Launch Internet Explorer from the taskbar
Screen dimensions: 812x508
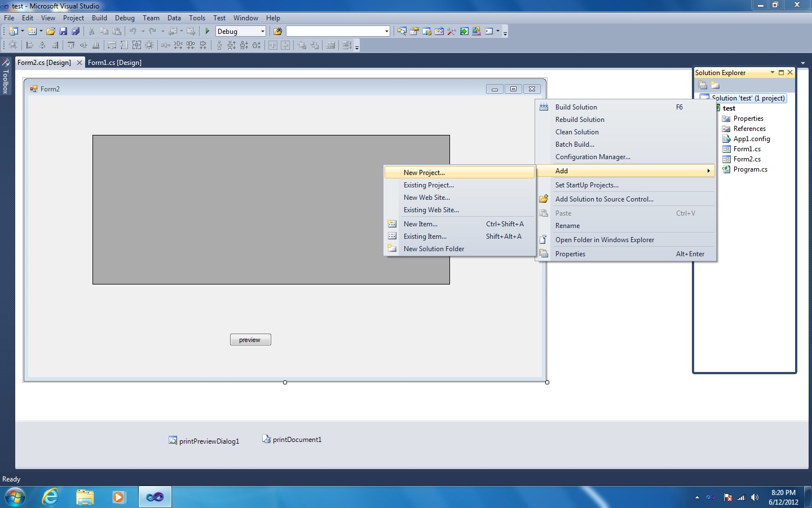coord(51,497)
